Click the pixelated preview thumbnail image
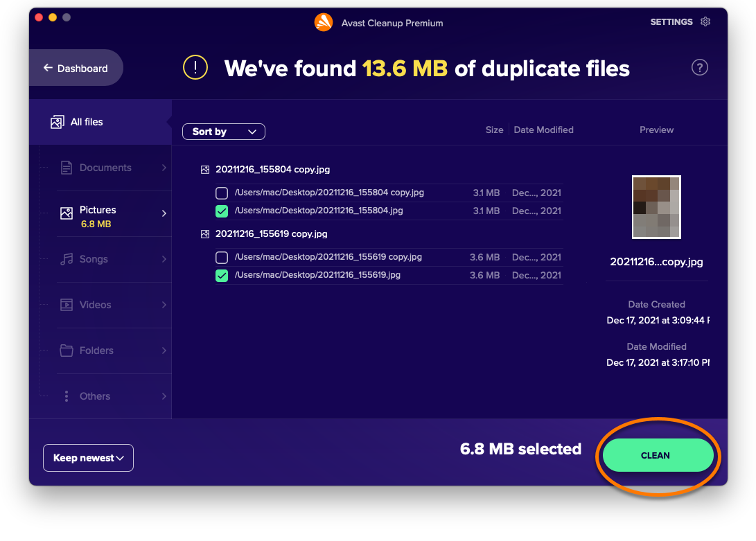This screenshot has height=541, width=756. coord(656,207)
